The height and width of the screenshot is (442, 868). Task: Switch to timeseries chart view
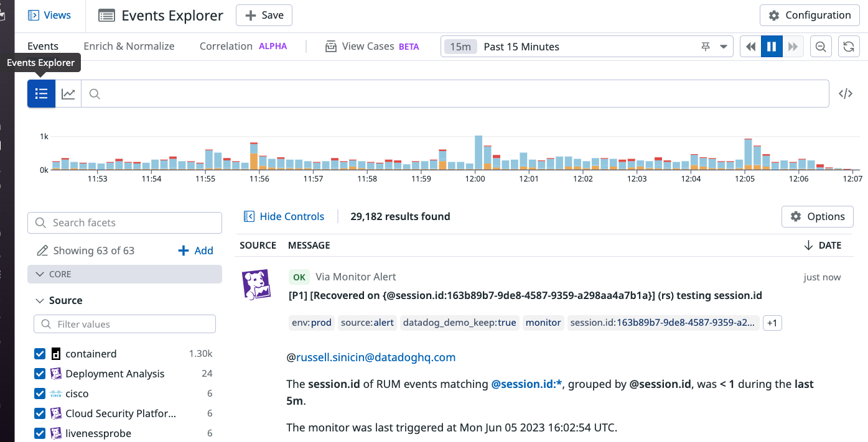pos(68,94)
